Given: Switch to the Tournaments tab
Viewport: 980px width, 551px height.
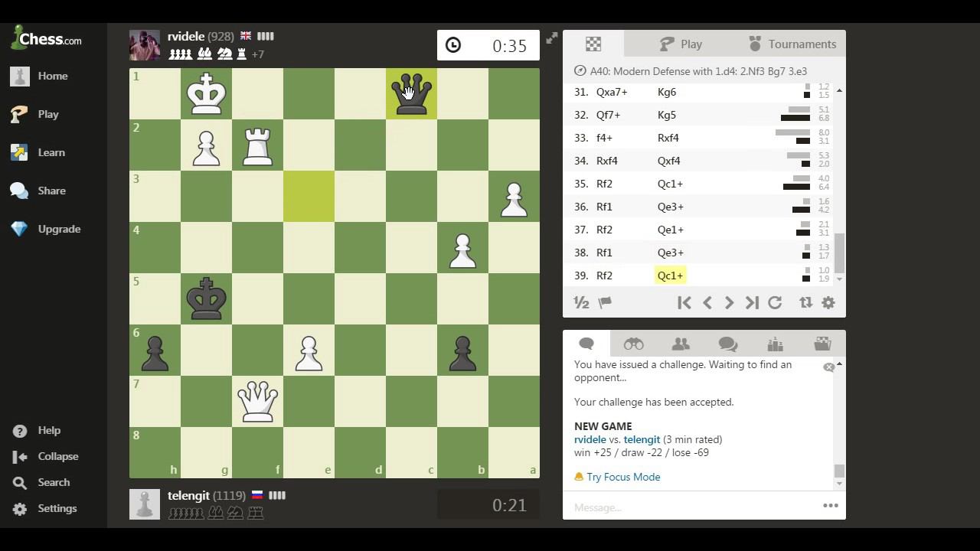Looking at the screenshot, I should pos(792,44).
